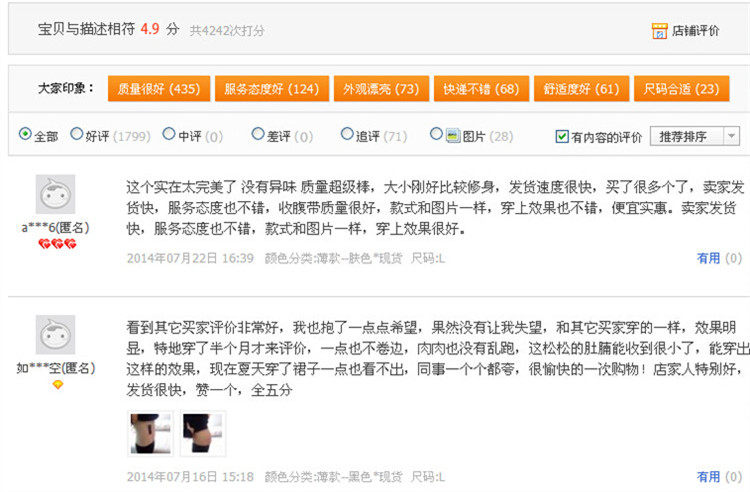Open the 推荐排序 sort dropdown
Screen dimensions: 750x492
(695, 137)
